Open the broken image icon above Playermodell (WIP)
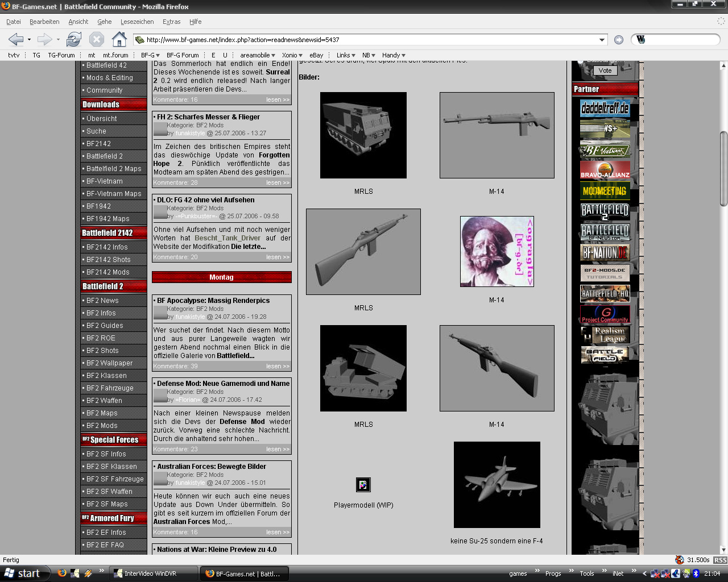Image resolution: width=728 pixels, height=582 pixels. pos(363,485)
